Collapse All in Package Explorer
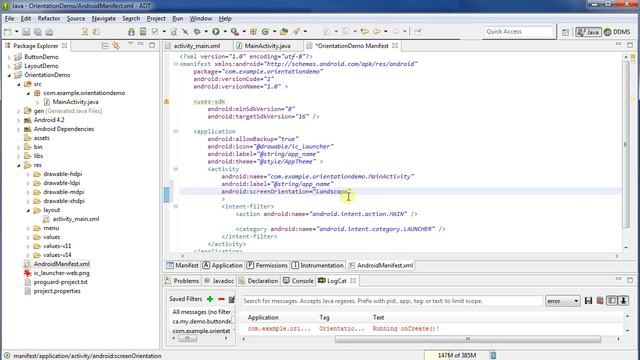 point(105,46)
